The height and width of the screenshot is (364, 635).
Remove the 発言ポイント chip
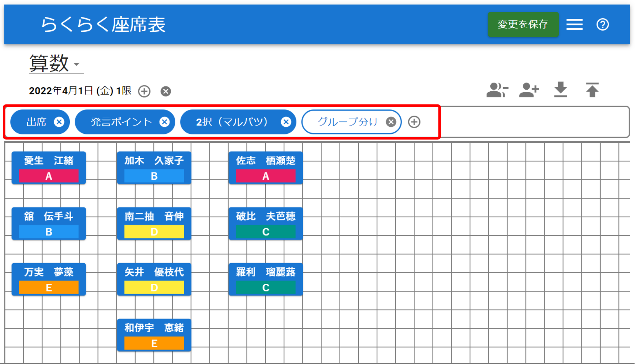(165, 122)
